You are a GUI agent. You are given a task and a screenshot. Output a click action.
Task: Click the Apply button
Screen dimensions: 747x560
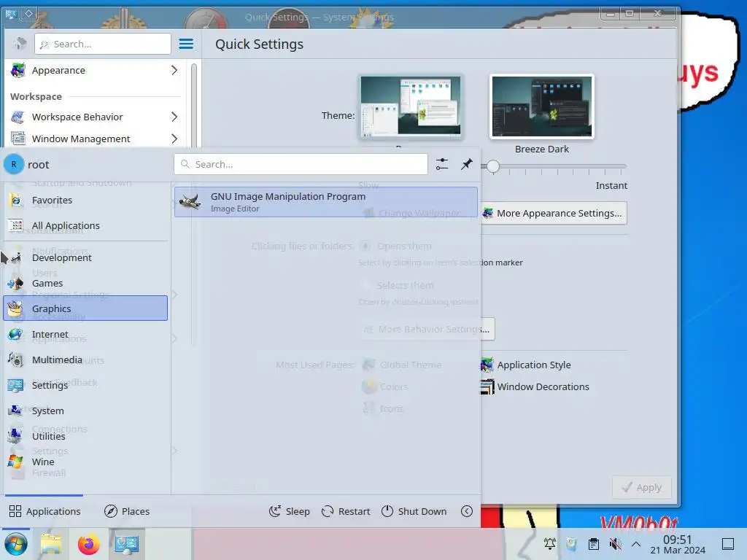coord(642,487)
